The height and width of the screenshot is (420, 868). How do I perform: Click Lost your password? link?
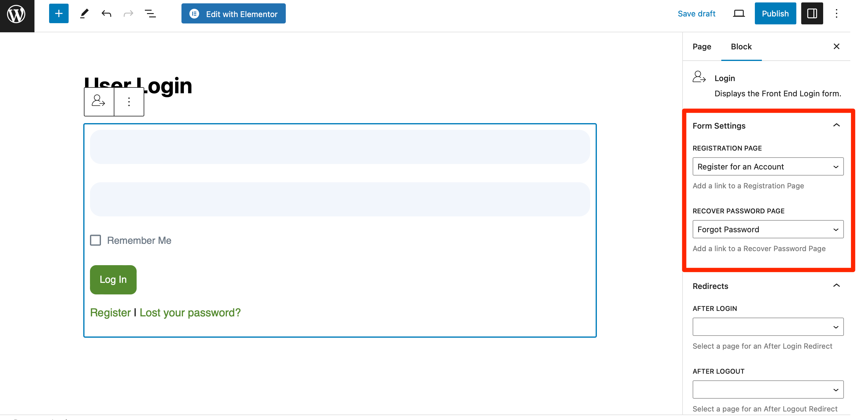[x=190, y=312]
